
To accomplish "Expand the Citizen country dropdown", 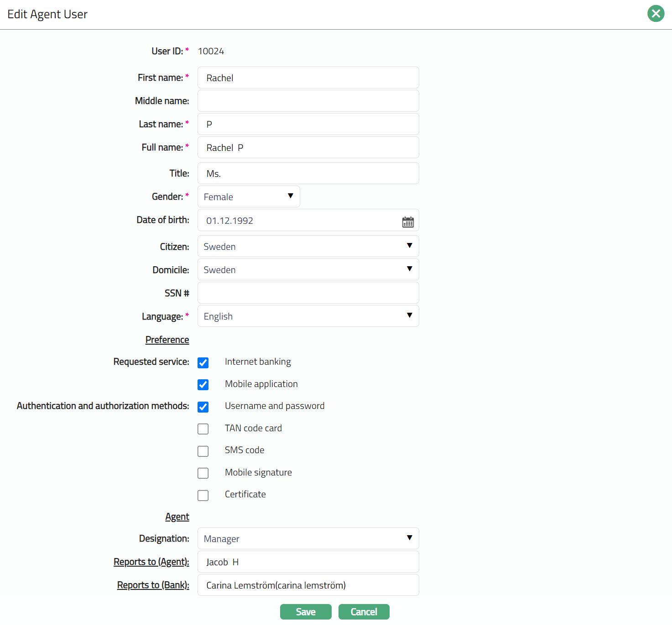I will 308,247.
